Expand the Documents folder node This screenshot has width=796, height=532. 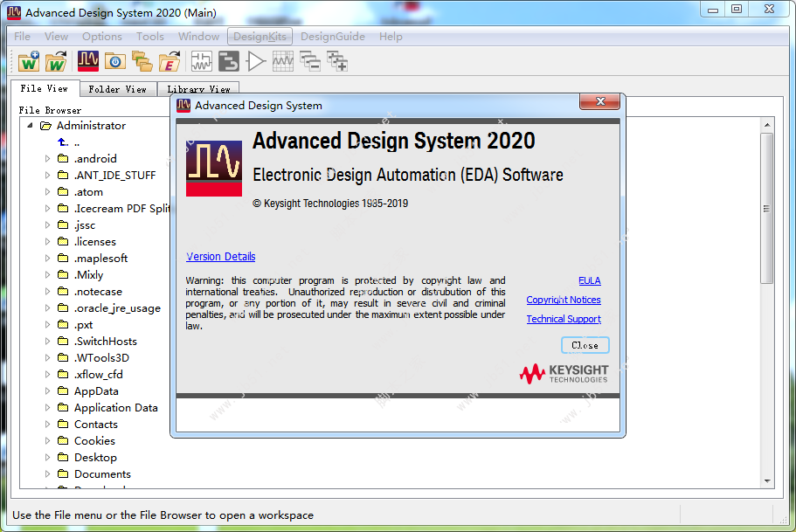(47, 474)
